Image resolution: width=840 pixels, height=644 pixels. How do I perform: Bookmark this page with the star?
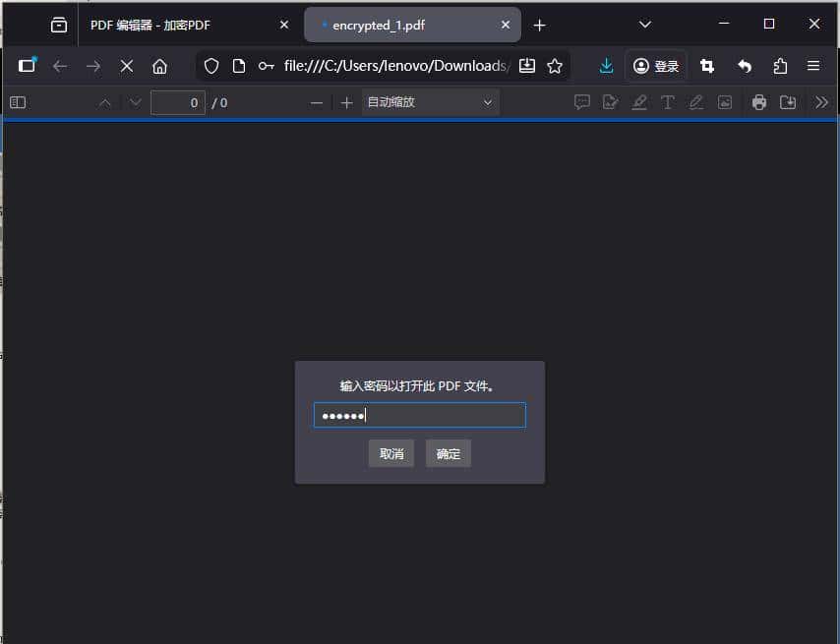[x=554, y=66]
